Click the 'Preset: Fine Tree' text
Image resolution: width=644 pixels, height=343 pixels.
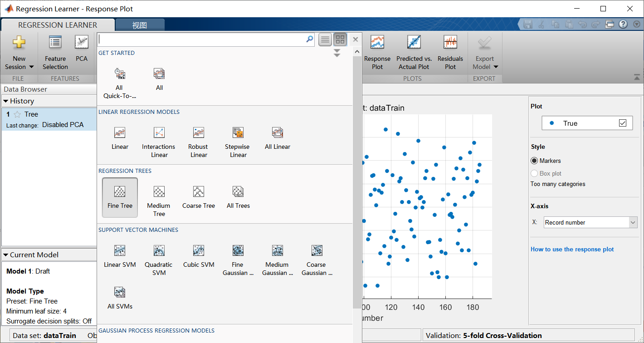pyautogui.click(x=32, y=301)
